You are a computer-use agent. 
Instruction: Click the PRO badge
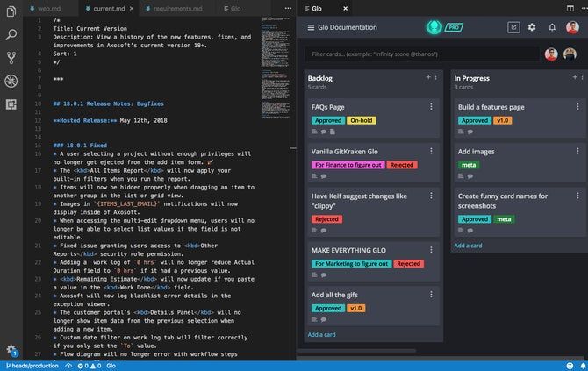pos(454,27)
